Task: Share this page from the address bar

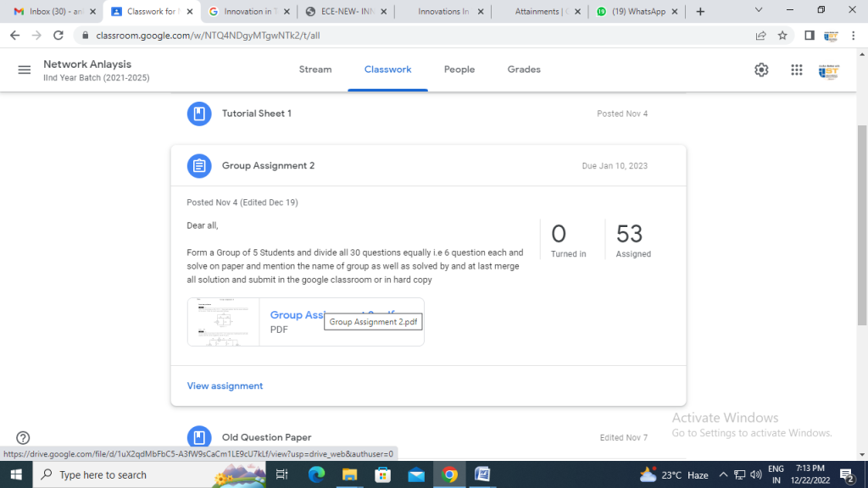Action: [760, 36]
